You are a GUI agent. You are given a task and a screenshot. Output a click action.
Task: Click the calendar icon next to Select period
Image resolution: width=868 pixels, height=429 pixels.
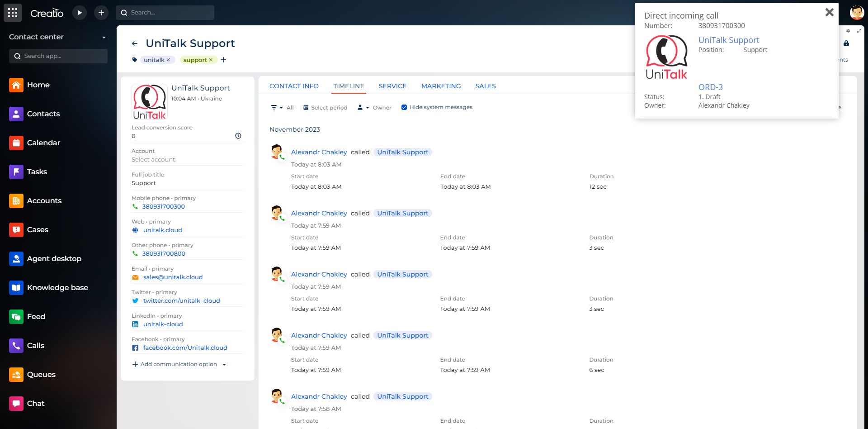point(306,107)
